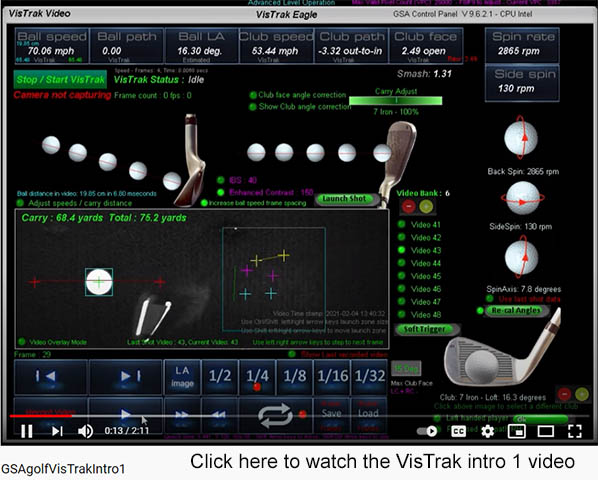This screenshot has height=480, width=598.
Task: Select Video 42 from the list
Action: [x=419, y=238]
